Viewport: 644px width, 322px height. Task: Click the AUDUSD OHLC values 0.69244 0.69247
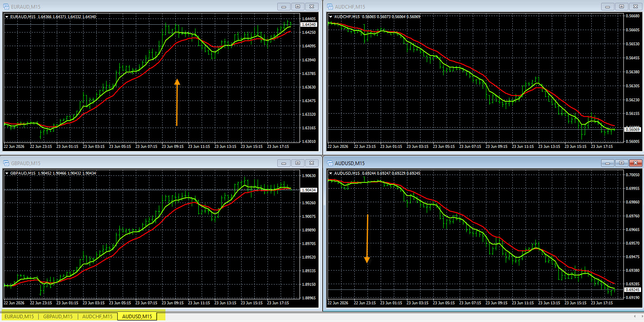[376, 173]
